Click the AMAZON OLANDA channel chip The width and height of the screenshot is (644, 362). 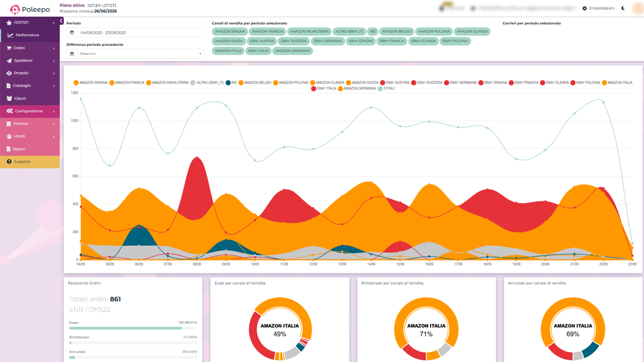(472, 31)
